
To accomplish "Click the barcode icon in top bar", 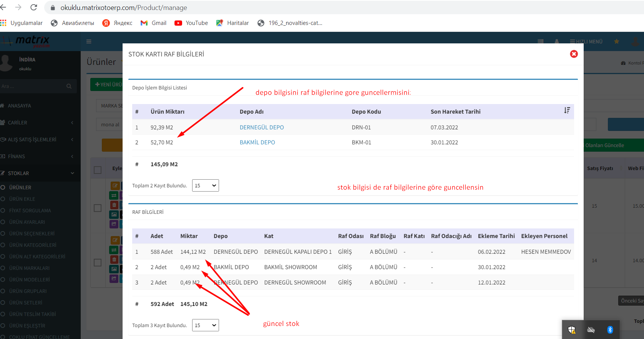I will [x=541, y=41].
